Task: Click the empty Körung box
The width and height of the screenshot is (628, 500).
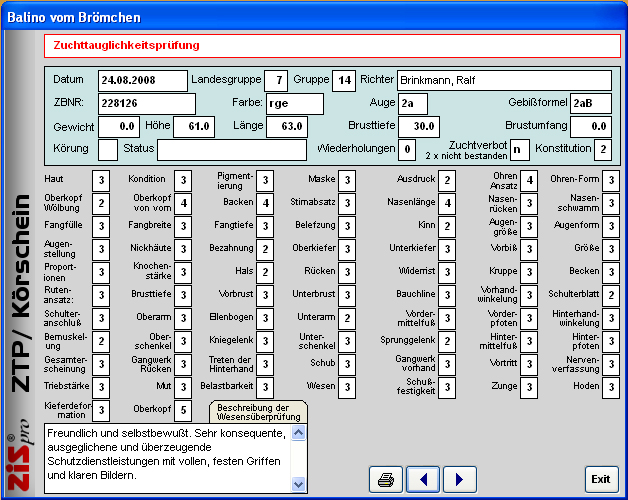Action: [107, 150]
